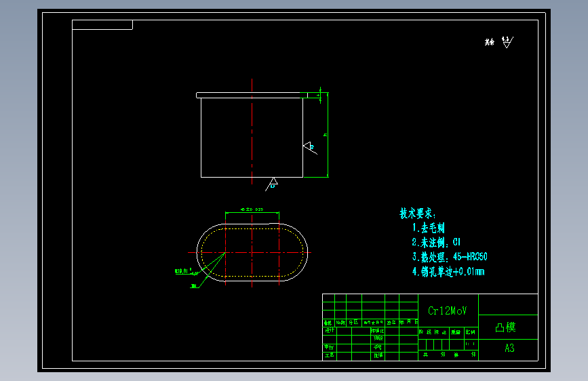The image size is (588, 381).
Task: Click note 4 with +0.01mm
Action: 448,271
